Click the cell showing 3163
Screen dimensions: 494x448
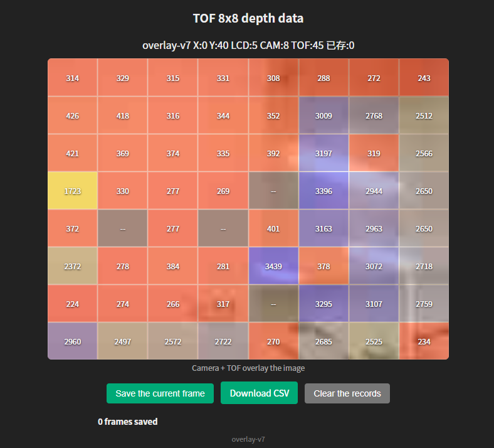coord(323,228)
